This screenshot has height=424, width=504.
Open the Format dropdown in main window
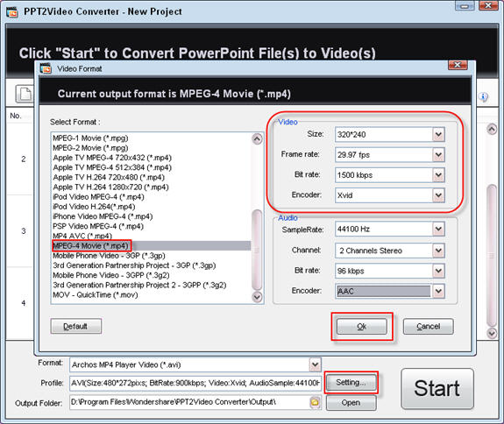[x=315, y=364]
